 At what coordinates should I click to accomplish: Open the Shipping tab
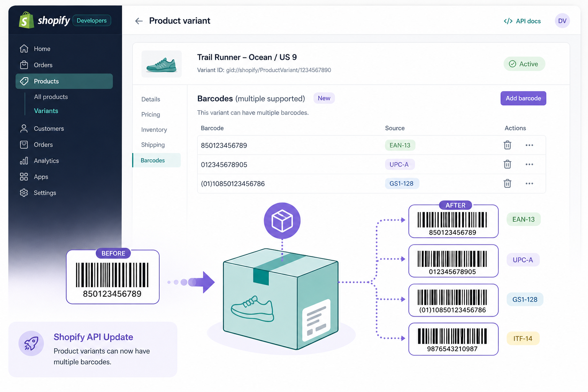tap(153, 145)
